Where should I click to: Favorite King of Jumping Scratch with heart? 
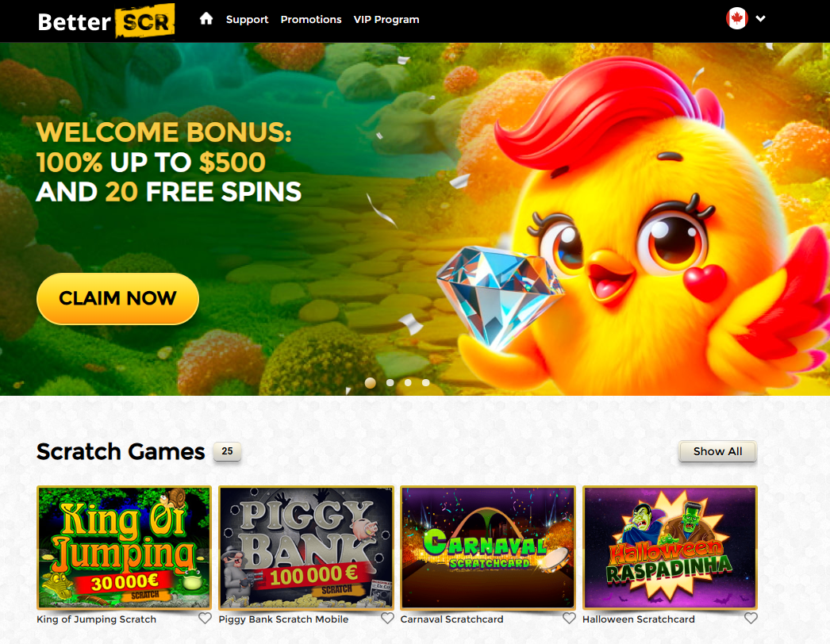(205, 618)
